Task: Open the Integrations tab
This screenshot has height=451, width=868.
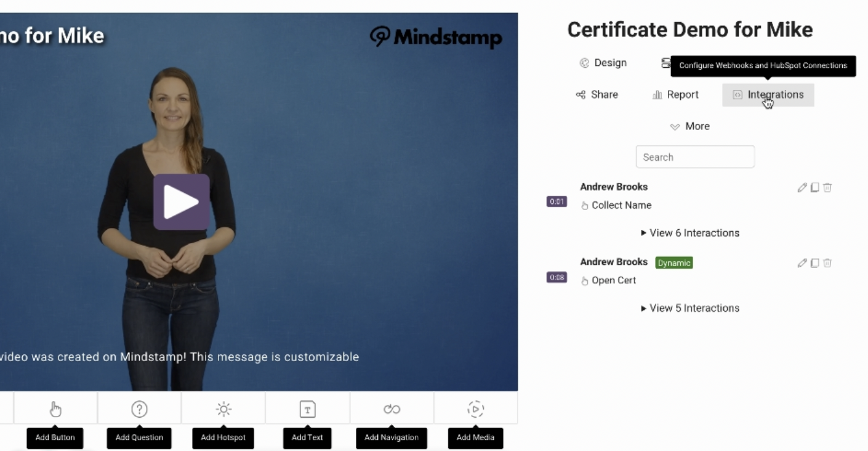Action: click(x=768, y=95)
